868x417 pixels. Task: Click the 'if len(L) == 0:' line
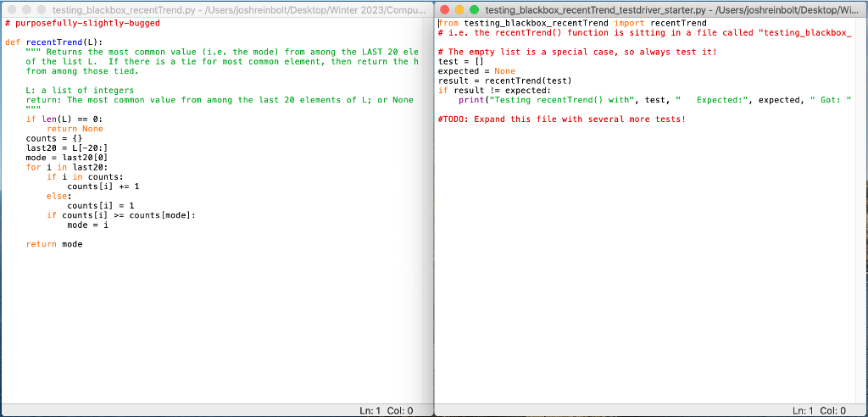[x=64, y=119]
